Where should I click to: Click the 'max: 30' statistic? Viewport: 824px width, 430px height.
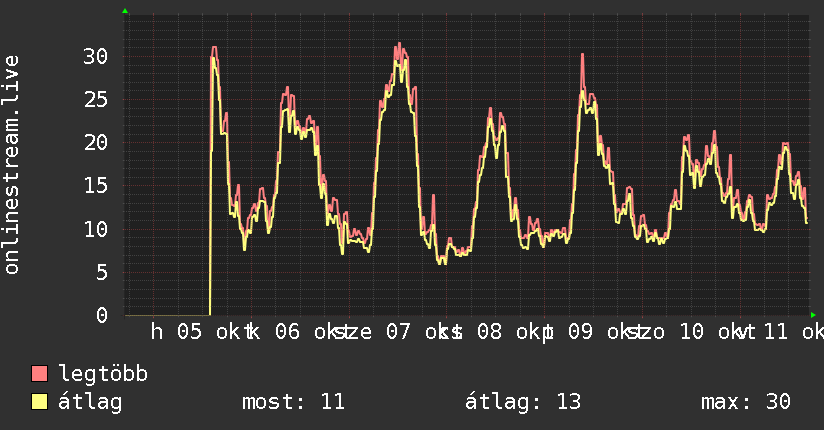pos(746,402)
